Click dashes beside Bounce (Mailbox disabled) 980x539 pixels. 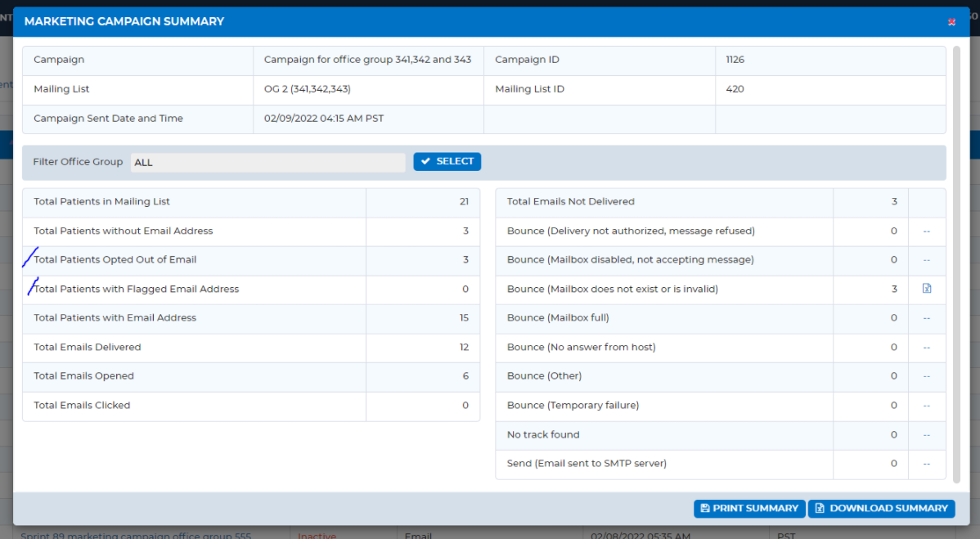[927, 260]
